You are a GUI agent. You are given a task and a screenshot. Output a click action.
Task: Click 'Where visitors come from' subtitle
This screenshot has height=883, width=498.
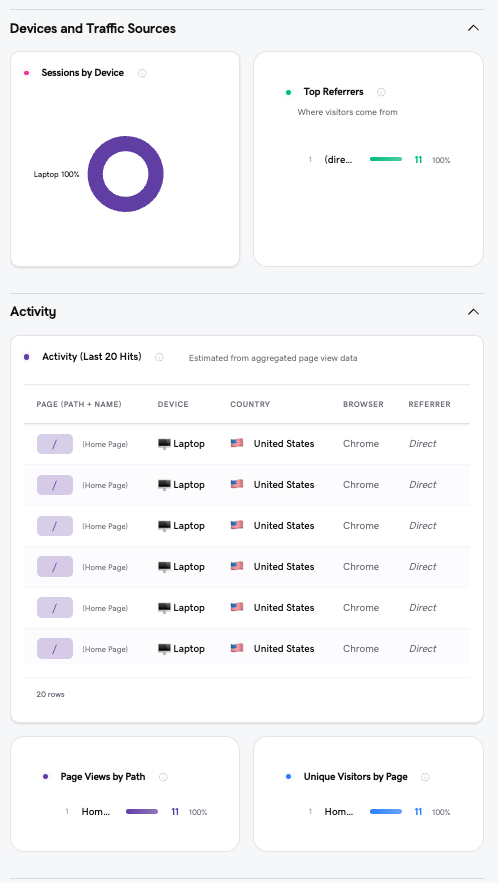tap(348, 112)
